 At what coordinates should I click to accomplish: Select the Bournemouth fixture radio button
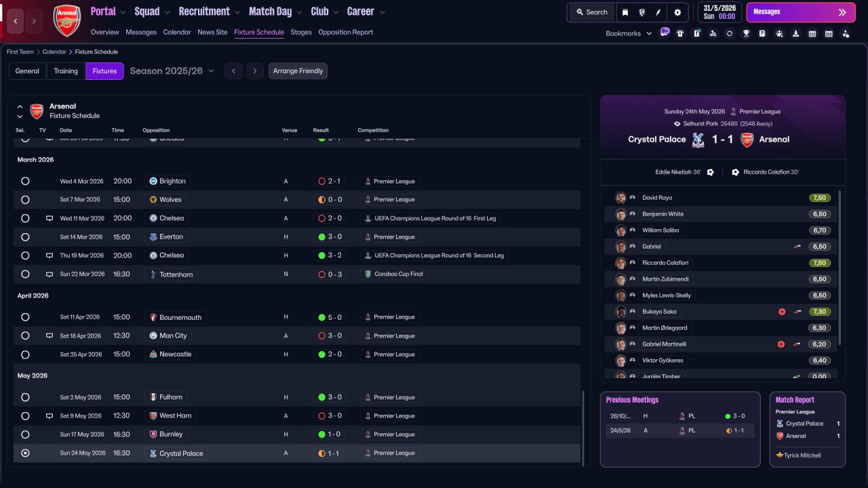tap(25, 317)
